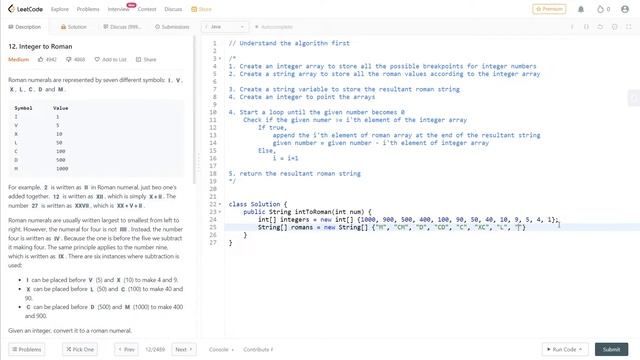Click the thumbs down dislike icon

[x=69, y=60]
